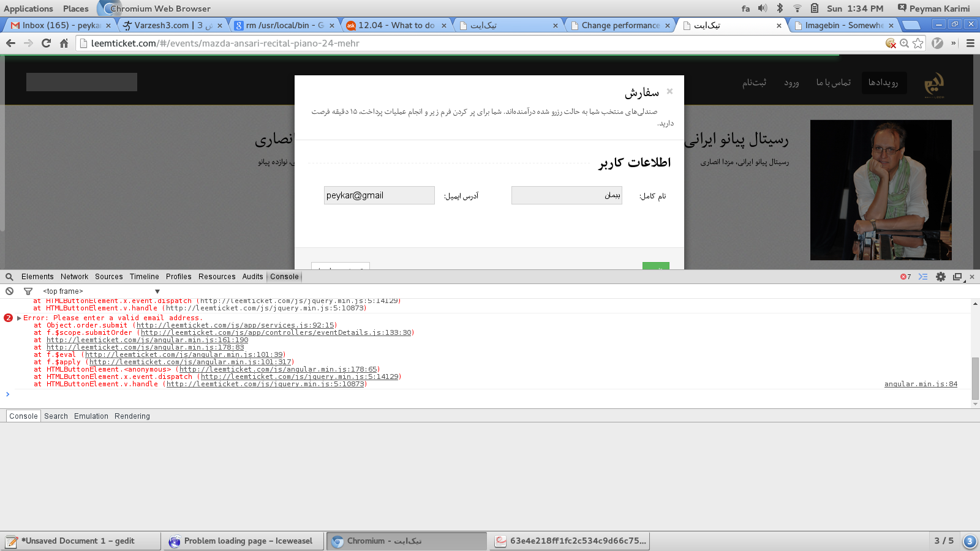
Task: Close the DevTools panel
Action: pyautogui.click(x=972, y=277)
